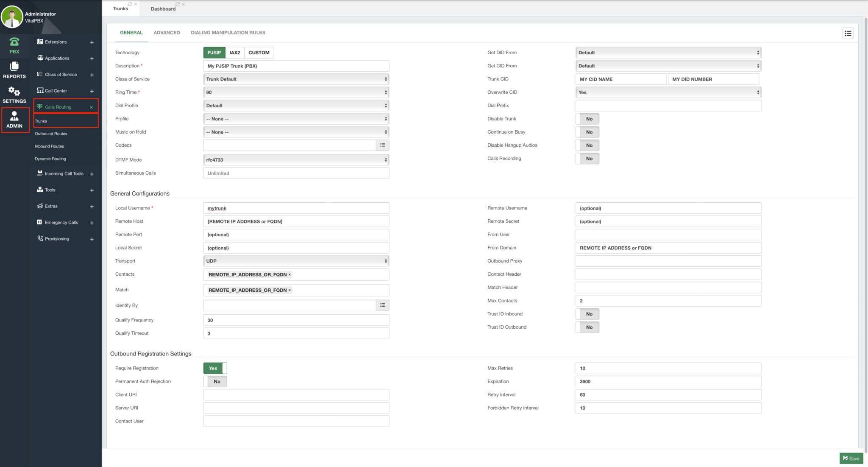Open the Transport UDP dropdown
Screen dimensions: 868x467
[296, 261]
